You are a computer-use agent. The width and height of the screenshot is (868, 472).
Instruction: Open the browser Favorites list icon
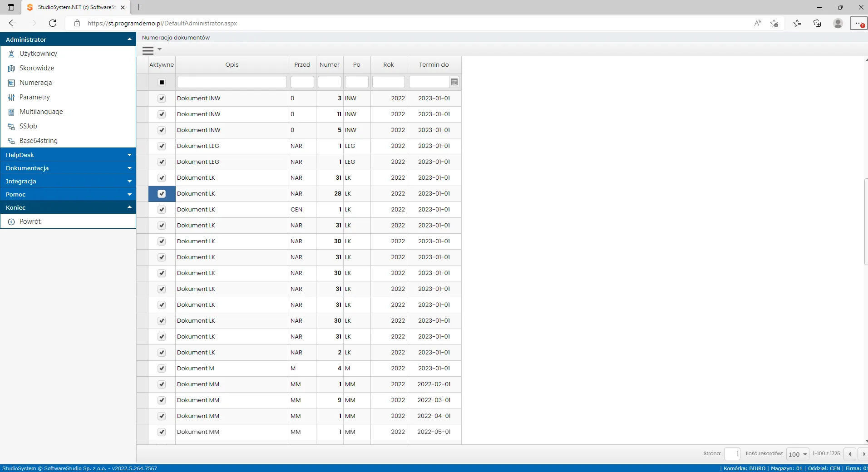pos(797,23)
